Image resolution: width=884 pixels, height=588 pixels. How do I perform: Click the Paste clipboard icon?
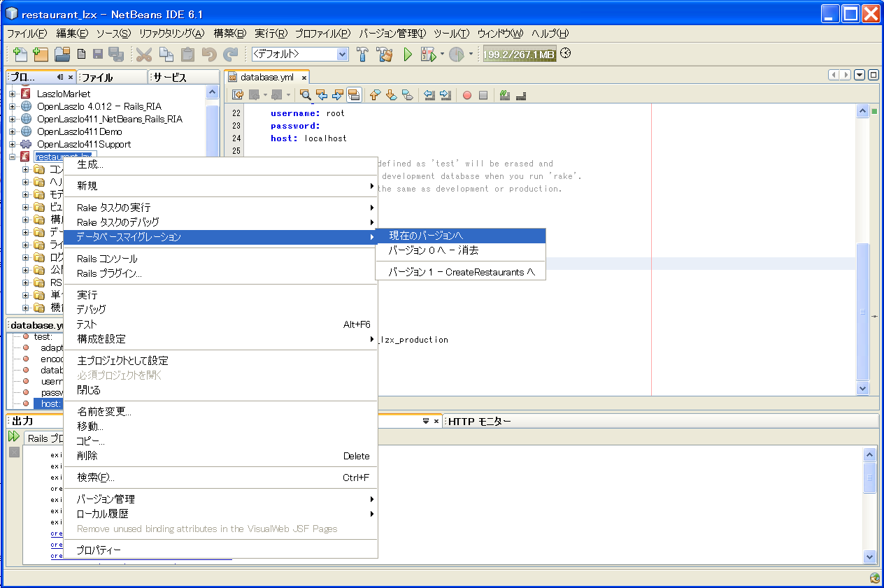[187, 55]
